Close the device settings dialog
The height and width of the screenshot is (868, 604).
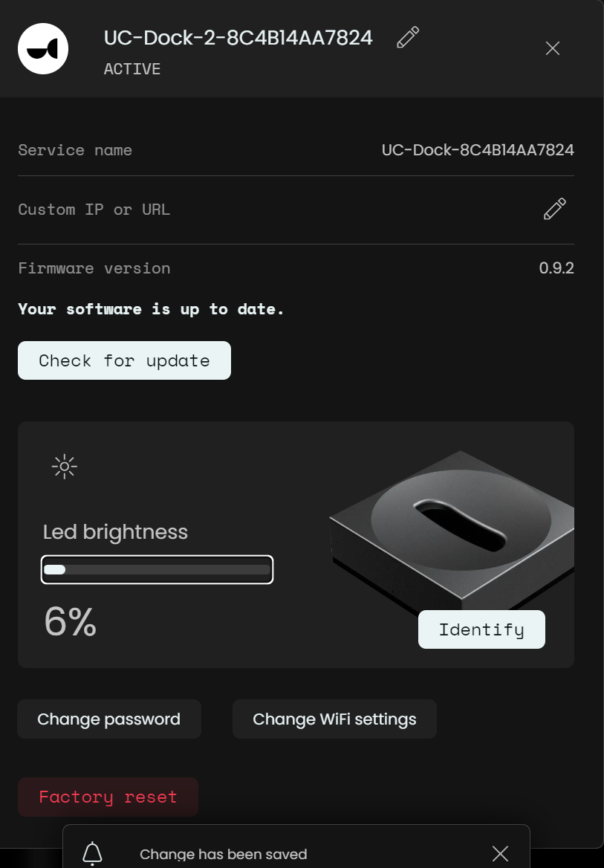(x=553, y=48)
